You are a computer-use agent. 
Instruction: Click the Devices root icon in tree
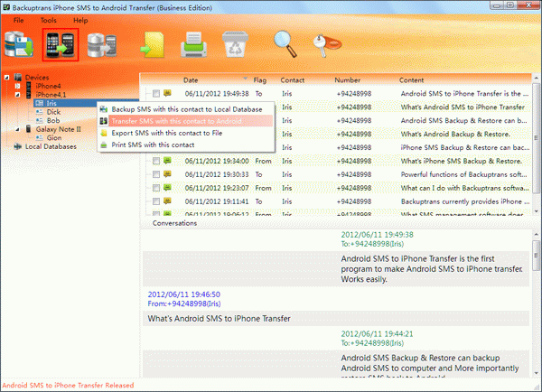pyautogui.click(x=18, y=77)
